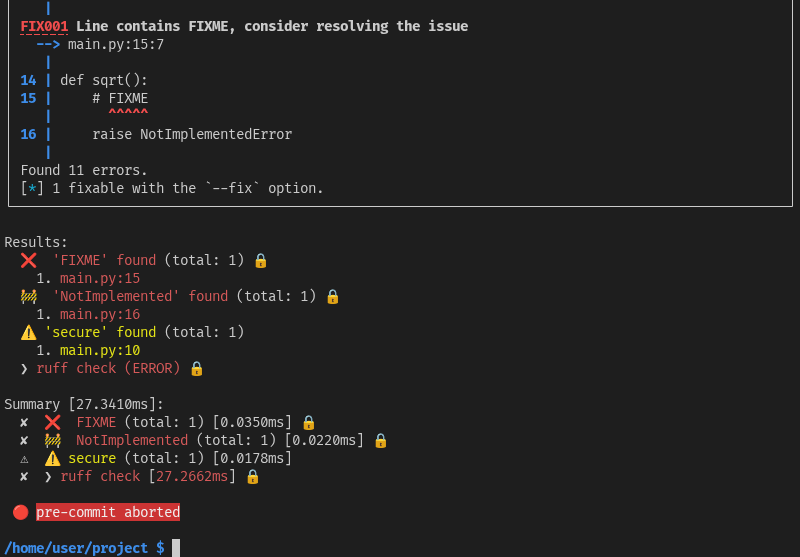
Task: Click main.py:15 under 'FIXME' found
Action: click(100, 278)
